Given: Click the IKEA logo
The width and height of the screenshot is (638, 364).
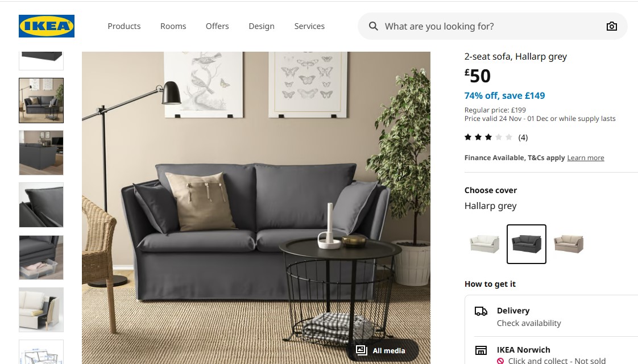Looking at the screenshot, I should click(x=47, y=26).
